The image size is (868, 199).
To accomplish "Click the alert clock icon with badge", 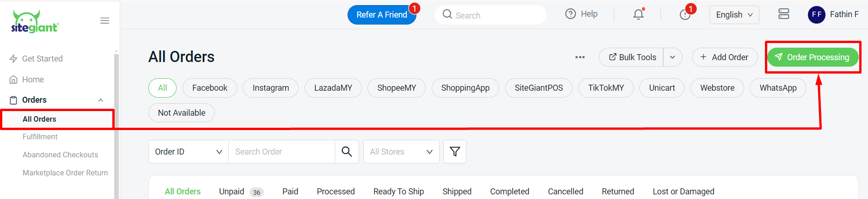I will click(685, 15).
